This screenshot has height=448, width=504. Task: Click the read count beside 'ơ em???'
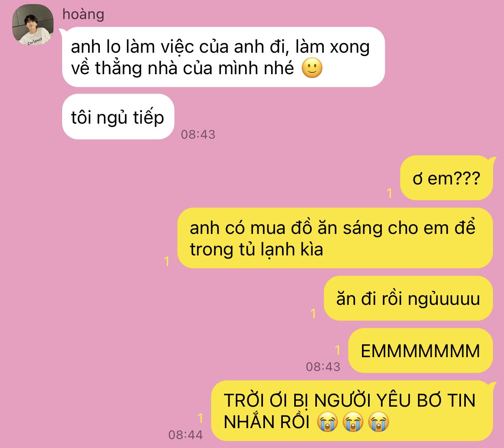[390, 193]
